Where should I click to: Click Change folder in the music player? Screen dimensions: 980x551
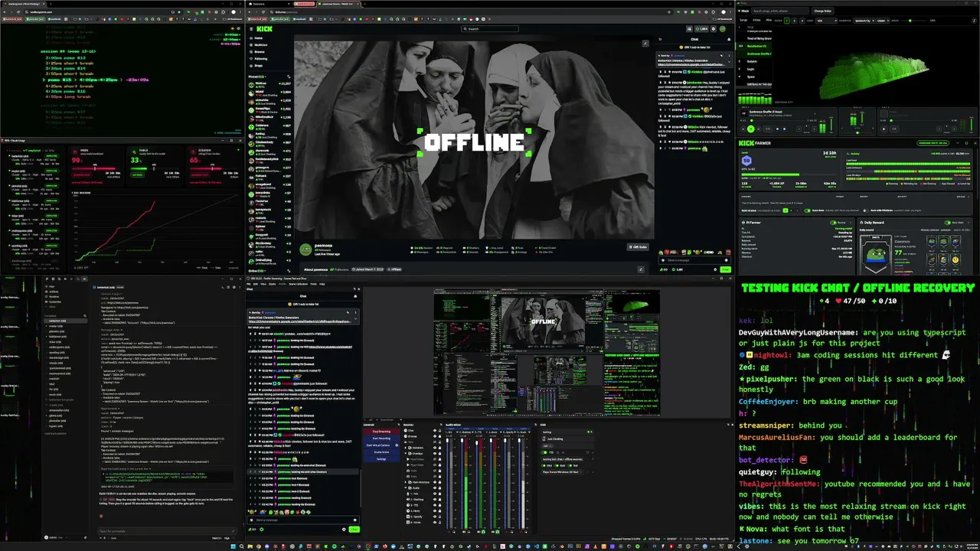[x=823, y=11]
